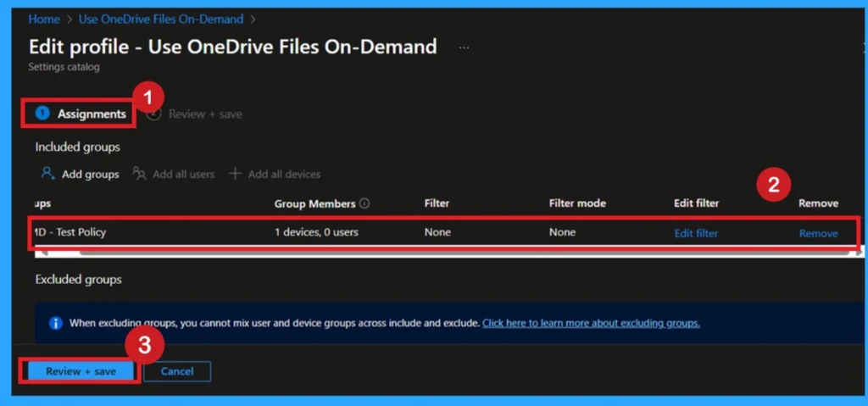Open the Use OneDrive Files On-Demand breadcrumb
Screen dimensions: 868x406
[160, 19]
